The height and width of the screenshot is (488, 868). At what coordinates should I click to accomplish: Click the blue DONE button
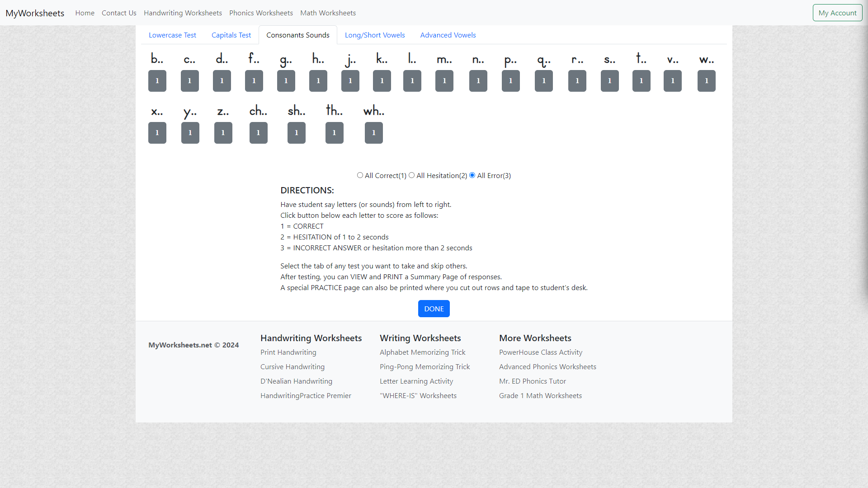coord(434,309)
